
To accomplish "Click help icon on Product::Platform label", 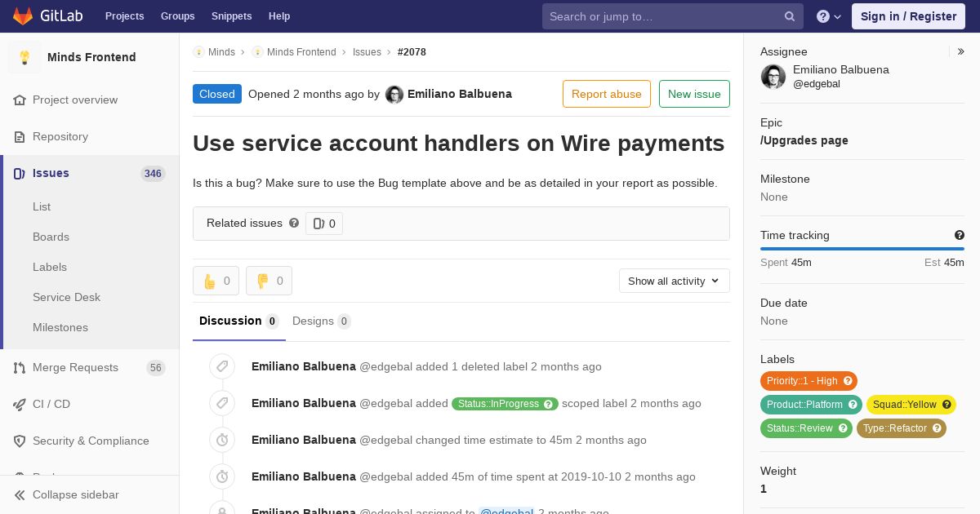I will point(853,405).
